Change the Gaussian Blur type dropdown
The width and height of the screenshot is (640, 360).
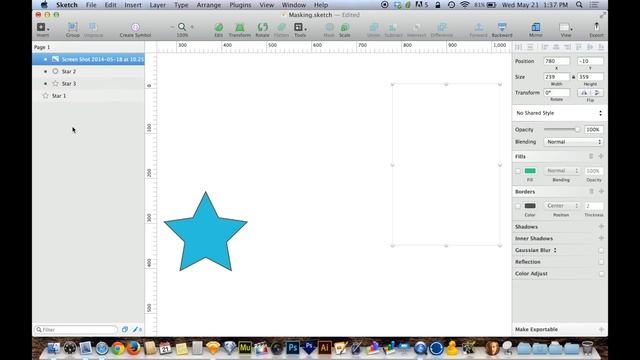coord(555,250)
